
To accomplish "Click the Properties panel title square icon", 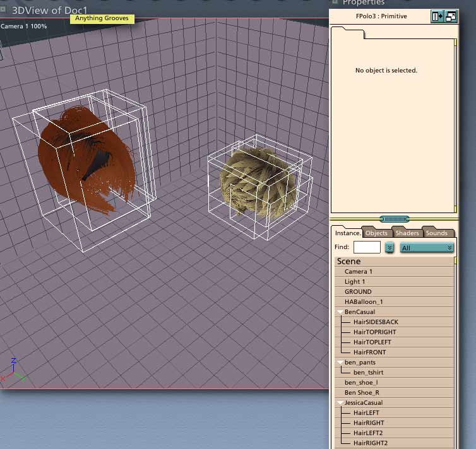I will point(335,3).
